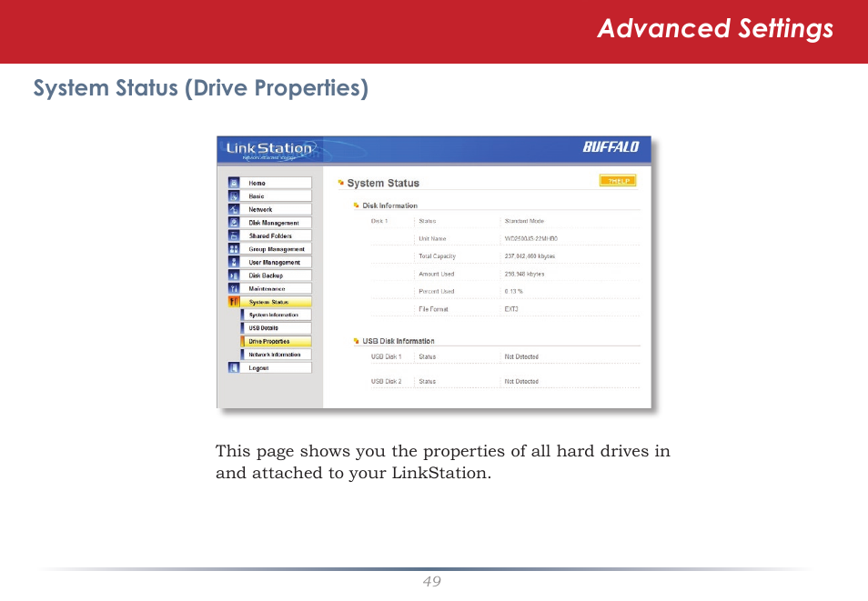Click the Maintenance wrench icon
The image size is (868, 601).
coord(234,289)
